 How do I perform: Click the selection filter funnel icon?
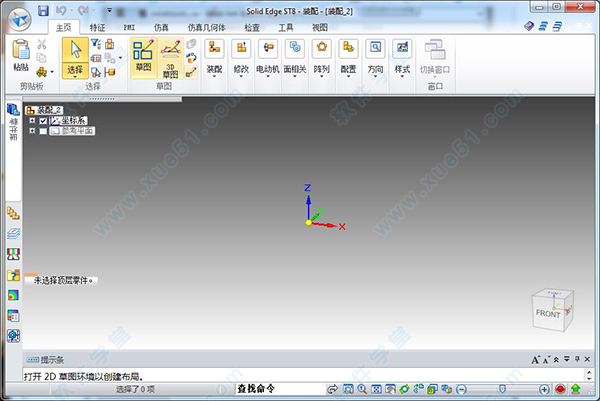click(x=96, y=44)
